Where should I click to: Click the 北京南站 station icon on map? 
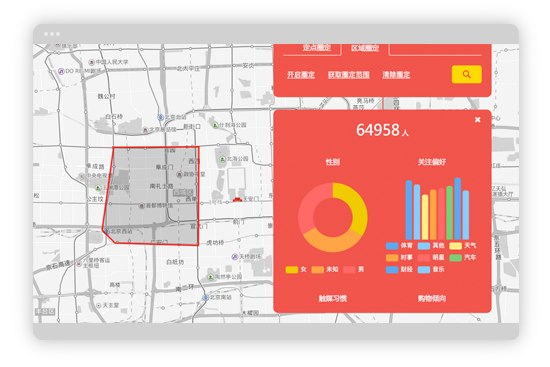click(206, 298)
